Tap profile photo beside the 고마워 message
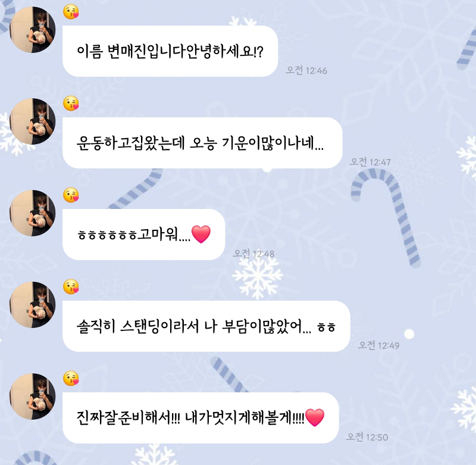This screenshot has width=476, height=465. [x=33, y=213]
